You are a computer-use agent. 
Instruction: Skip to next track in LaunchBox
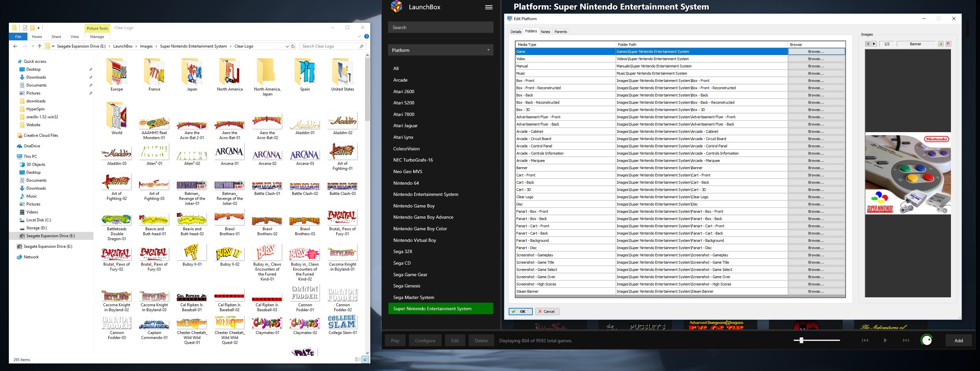click(906, 340)
